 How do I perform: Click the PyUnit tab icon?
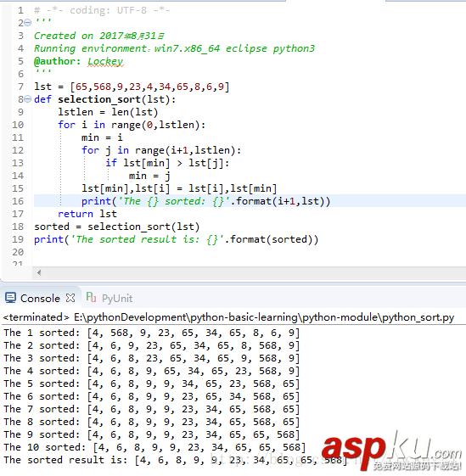click(x=91, y=297)
